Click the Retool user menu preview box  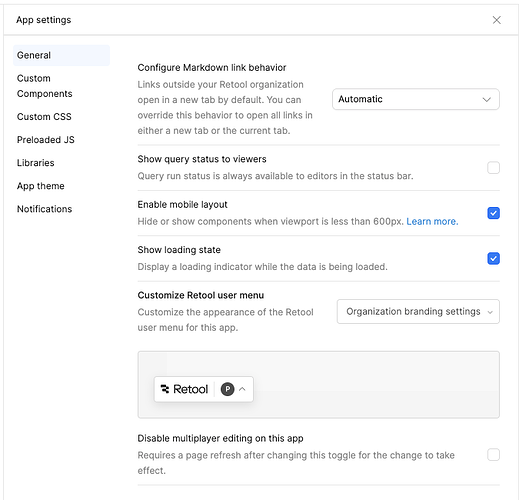(x=318, y=384)
